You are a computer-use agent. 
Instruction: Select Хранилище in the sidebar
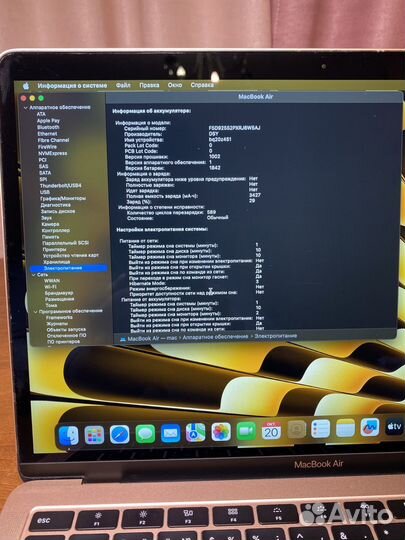(57, 262)
